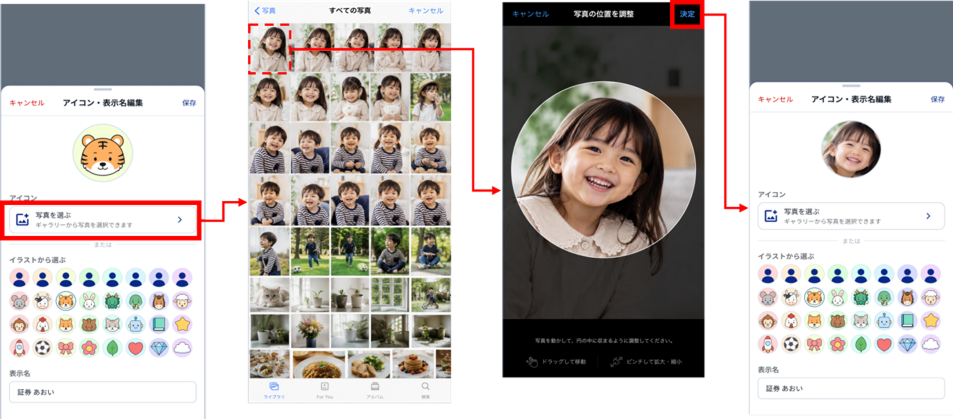Tap the ドラッグして移動 hint text
This screenshot has height=419, width=953.
[x=565, y=362]
